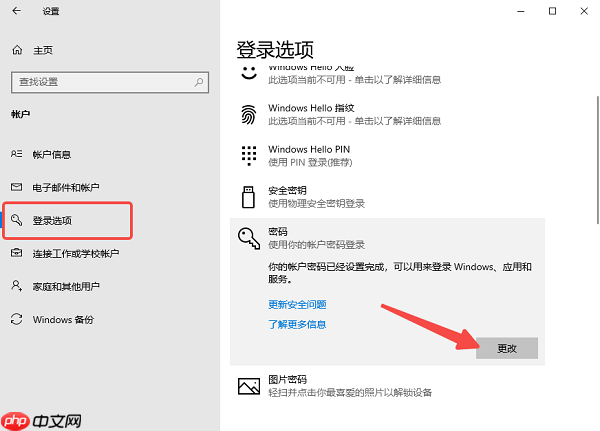Viewport: 600px width, 431px height.
Task: Click 使用 PIN 登录(推荐) description text
Action: 310,163
